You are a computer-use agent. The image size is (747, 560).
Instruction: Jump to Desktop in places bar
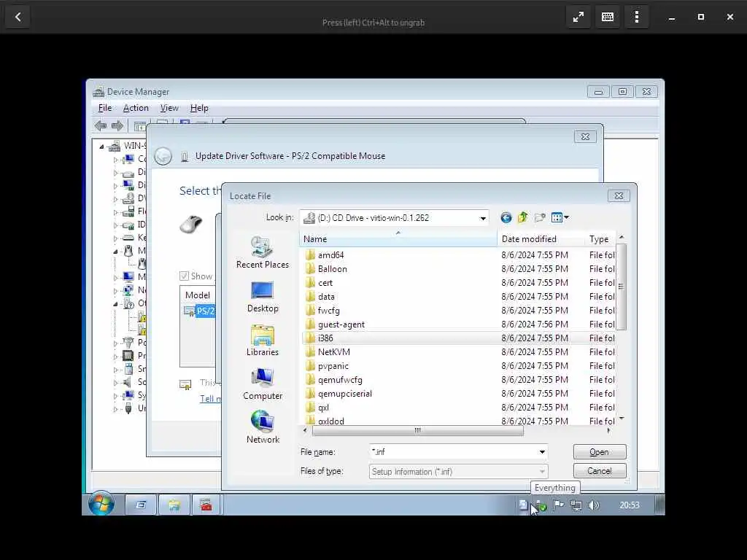tap(263, 297)
